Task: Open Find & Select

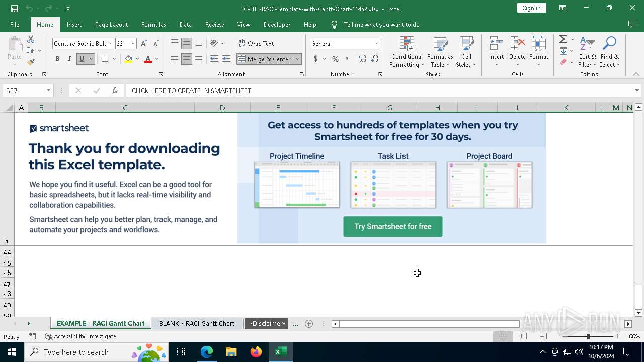Action: tap(610, 52)
